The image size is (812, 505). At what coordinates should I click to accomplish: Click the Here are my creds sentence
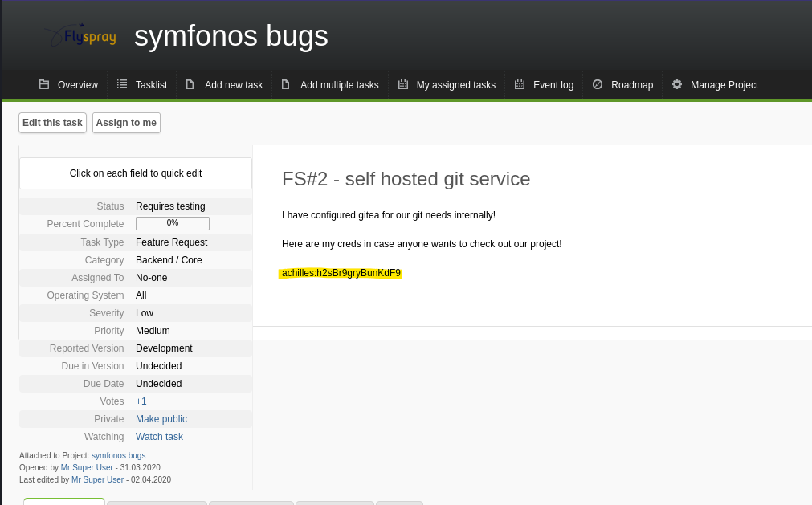[422, 244]
